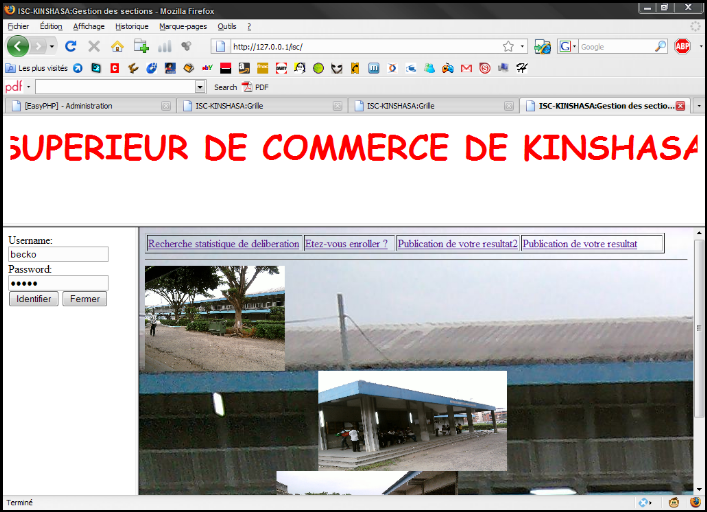This screenshot has width=707, height=512.
Task: Focus the Google search box
Action: point(616,46)
